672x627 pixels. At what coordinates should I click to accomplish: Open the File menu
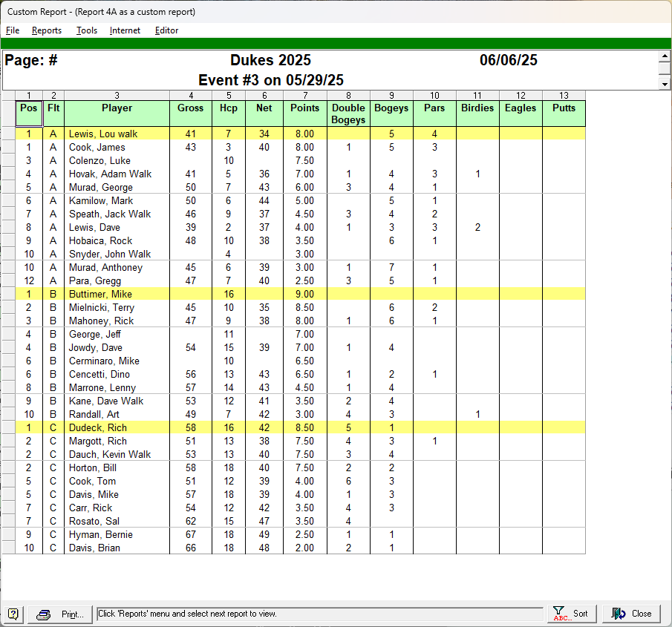coord(13,30)
